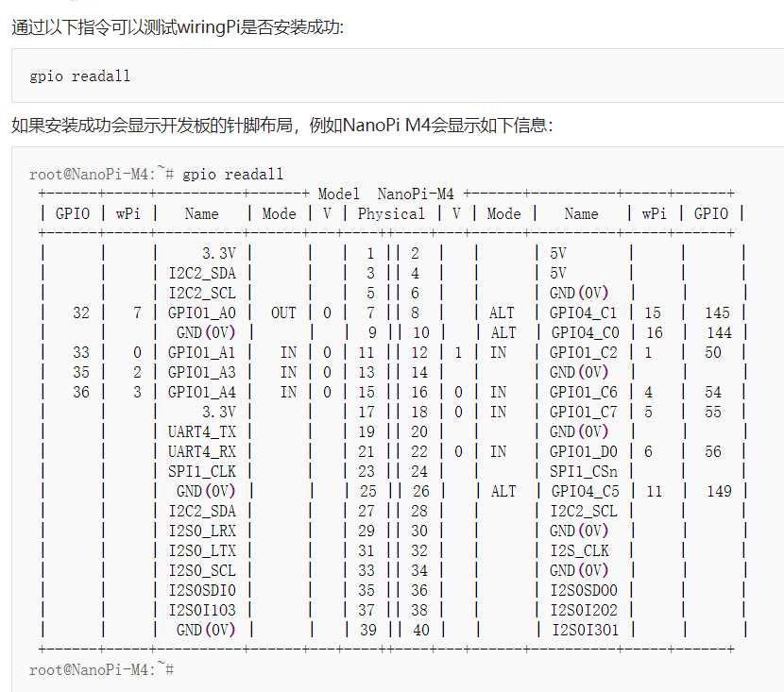The width and height of the screenshot is (784, 692).
Task: Click the GPIO value '32' in left column
Action: (81, 312)
